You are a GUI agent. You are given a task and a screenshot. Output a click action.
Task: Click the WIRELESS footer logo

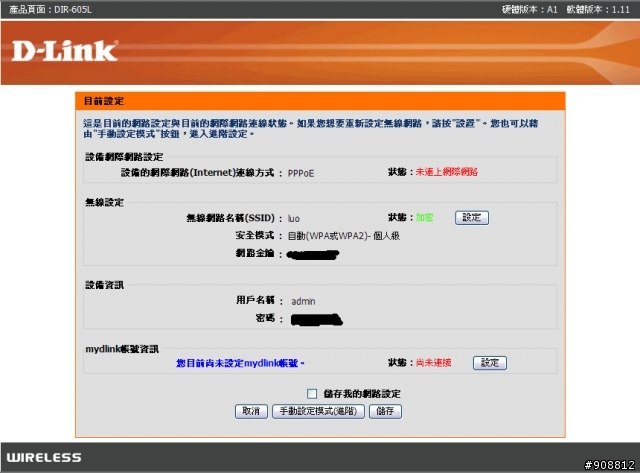(x=44, y=457)
